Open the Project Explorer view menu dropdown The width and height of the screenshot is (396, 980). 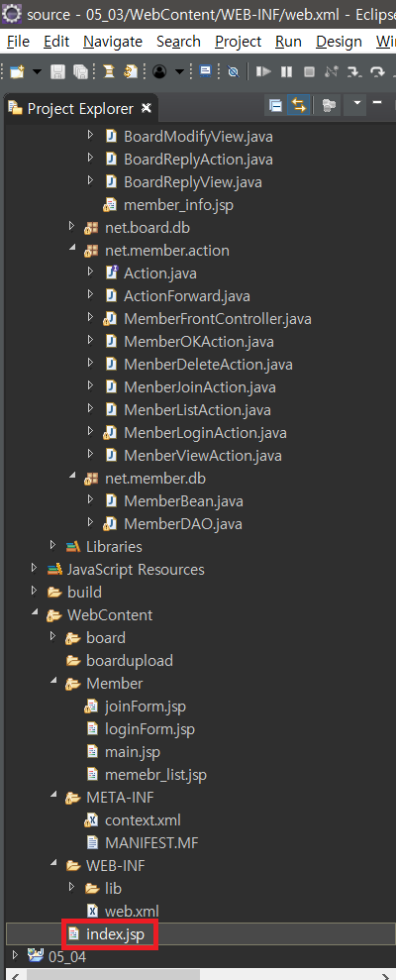point(356,103)
